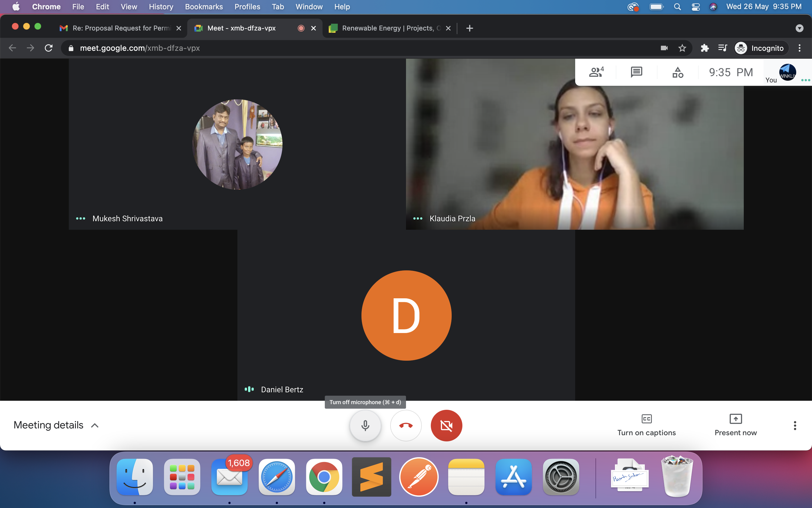
Task: Open the Chrome app menu
Action: (x=46, y=7)
